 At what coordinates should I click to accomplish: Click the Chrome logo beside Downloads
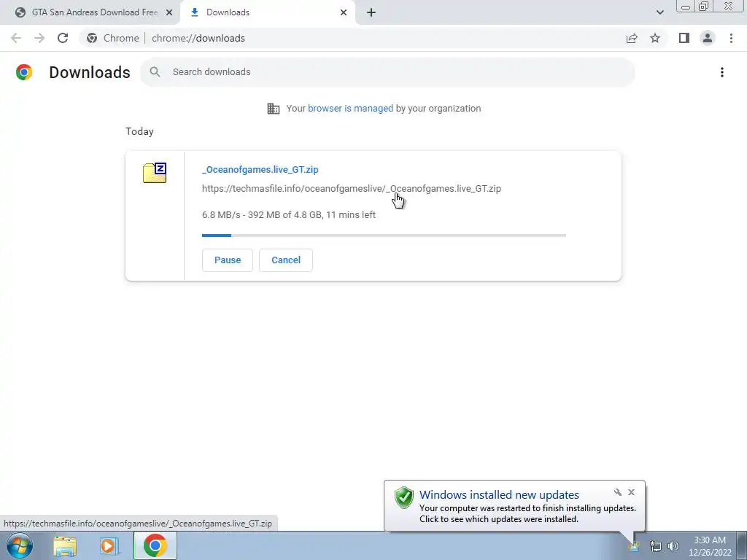tap(24, 72)
